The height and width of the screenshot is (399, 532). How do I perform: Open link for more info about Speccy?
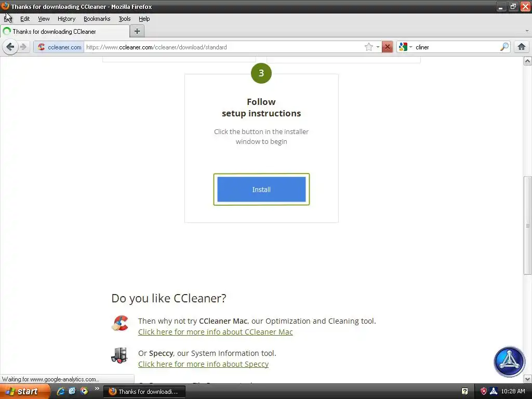pyautogui.click(x=203, y=364)
